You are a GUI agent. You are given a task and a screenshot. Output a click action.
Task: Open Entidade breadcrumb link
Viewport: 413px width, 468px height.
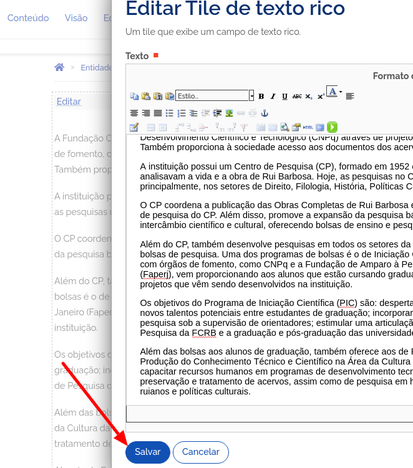[x=96, y=67]
